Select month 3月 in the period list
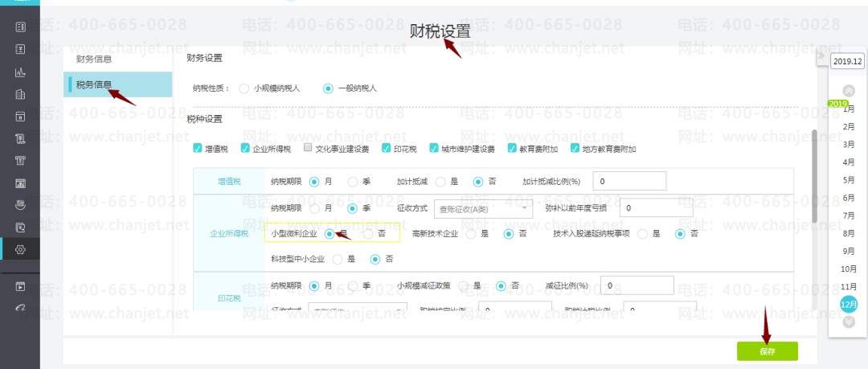This screenshot has width=868, height=369. pos(849,144)
